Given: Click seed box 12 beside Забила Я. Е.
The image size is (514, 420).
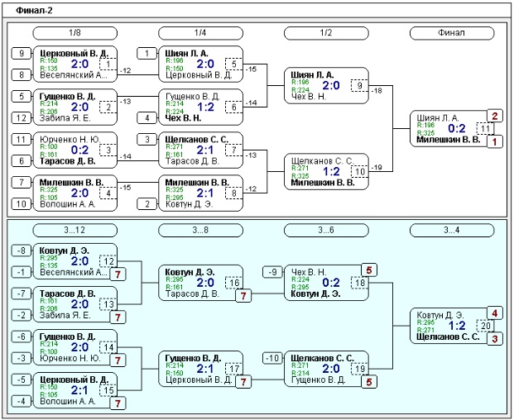Looking at the screenshot, I should tap(22, 118).
